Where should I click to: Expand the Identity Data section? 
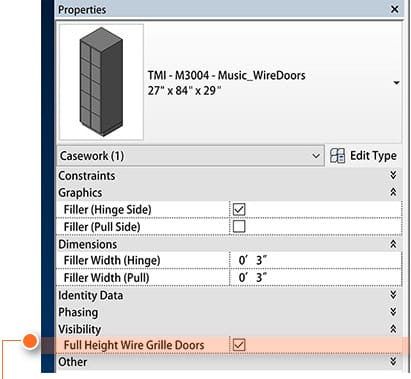(393, 295)
